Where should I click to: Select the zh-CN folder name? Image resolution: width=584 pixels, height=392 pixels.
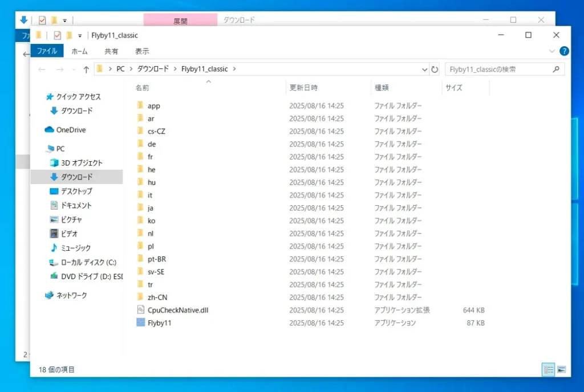157,297
